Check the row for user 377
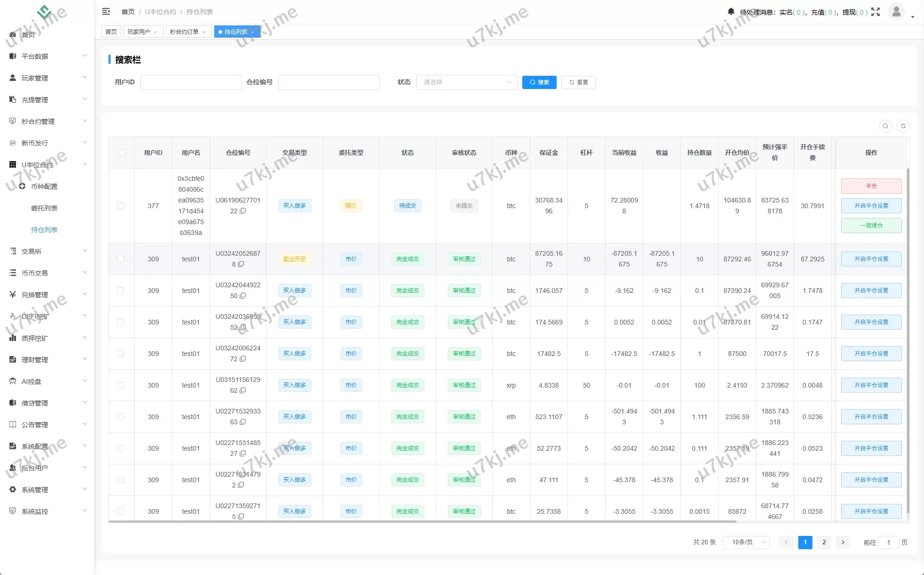The height and width of the screenshot is (575, 924). pos(121,206)
